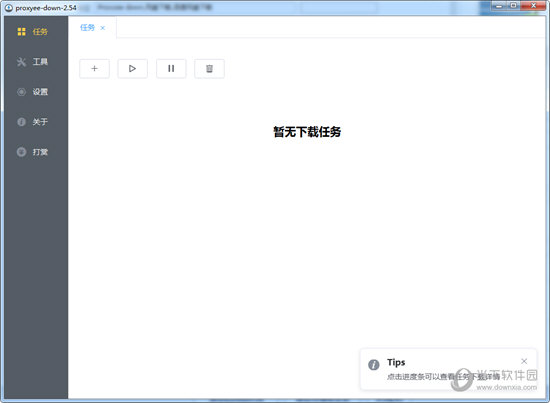Image resolution: width=550 pixels, height=403 pixels.
Task: Delete selected task with trash icon
Action: pyautogui.click(x=209, y=68)
